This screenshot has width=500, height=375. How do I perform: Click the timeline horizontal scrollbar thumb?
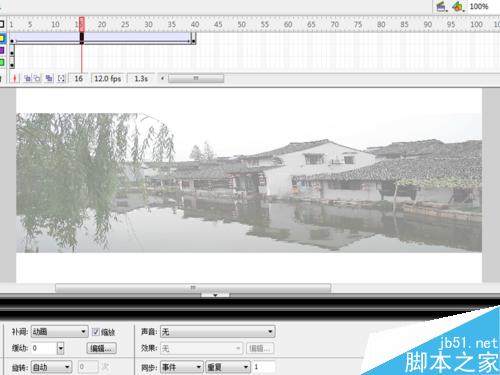pos(196,78)
